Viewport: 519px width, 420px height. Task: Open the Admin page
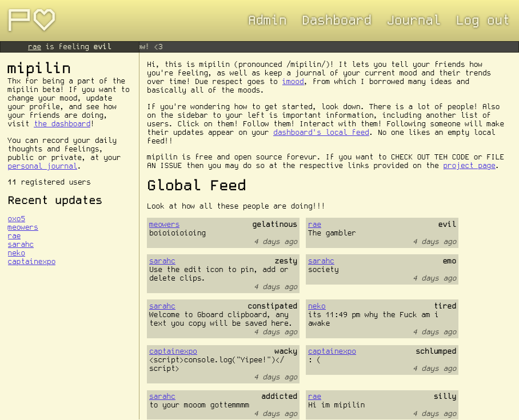point(267,20)
